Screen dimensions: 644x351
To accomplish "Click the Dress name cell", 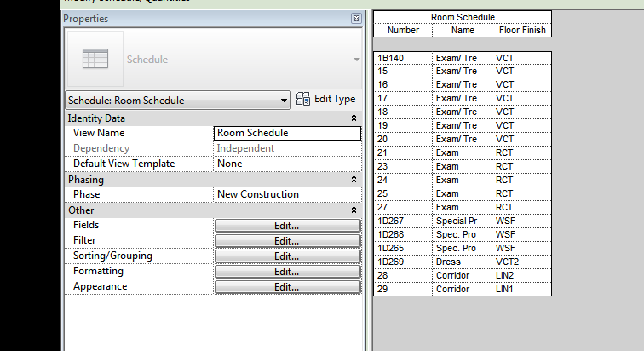I will pos(462,262).
